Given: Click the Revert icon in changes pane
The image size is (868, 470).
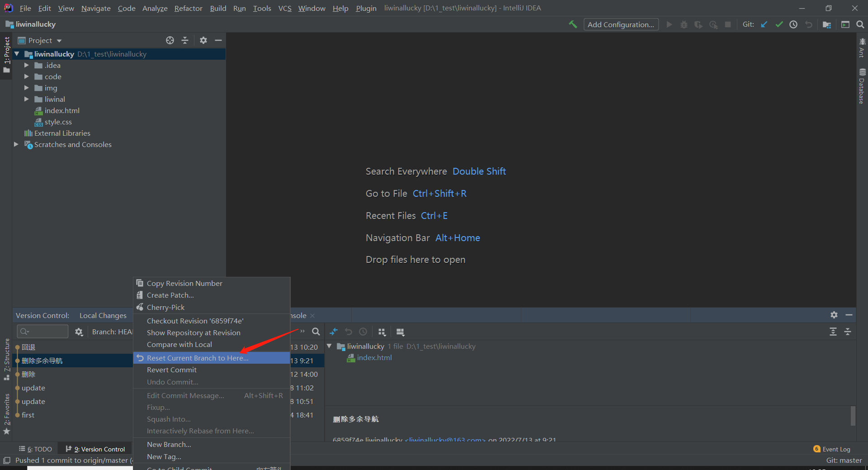Looking at the screenshot, I should 349,332.
